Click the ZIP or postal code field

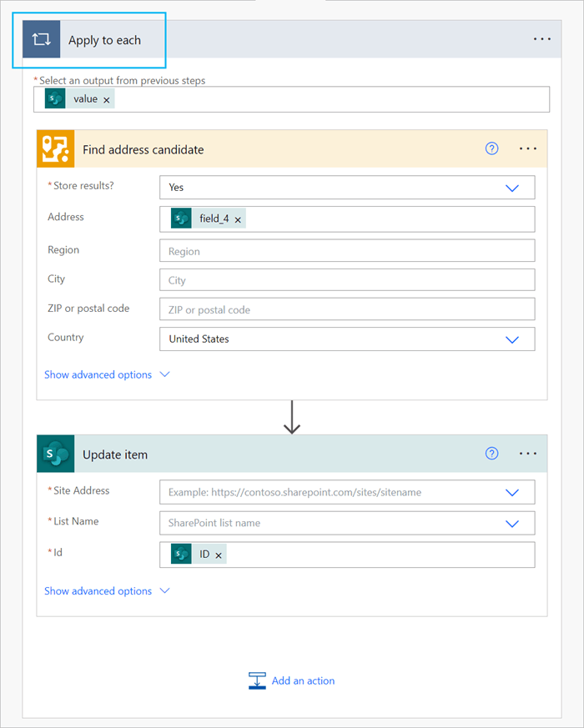tap(346, 309)
